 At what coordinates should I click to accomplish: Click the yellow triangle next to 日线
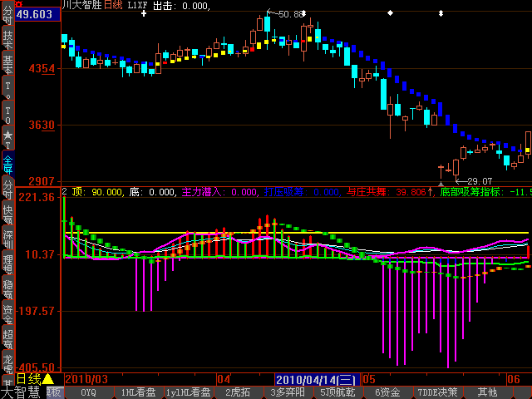(47, 379)
